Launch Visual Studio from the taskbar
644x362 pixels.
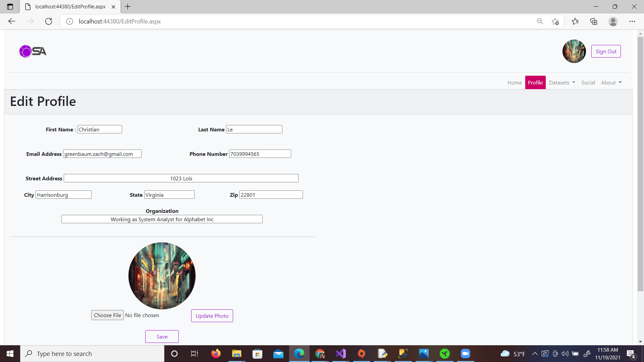[340, 353]
